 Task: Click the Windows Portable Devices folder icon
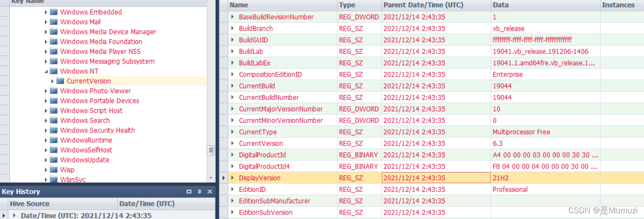[54, 101]
